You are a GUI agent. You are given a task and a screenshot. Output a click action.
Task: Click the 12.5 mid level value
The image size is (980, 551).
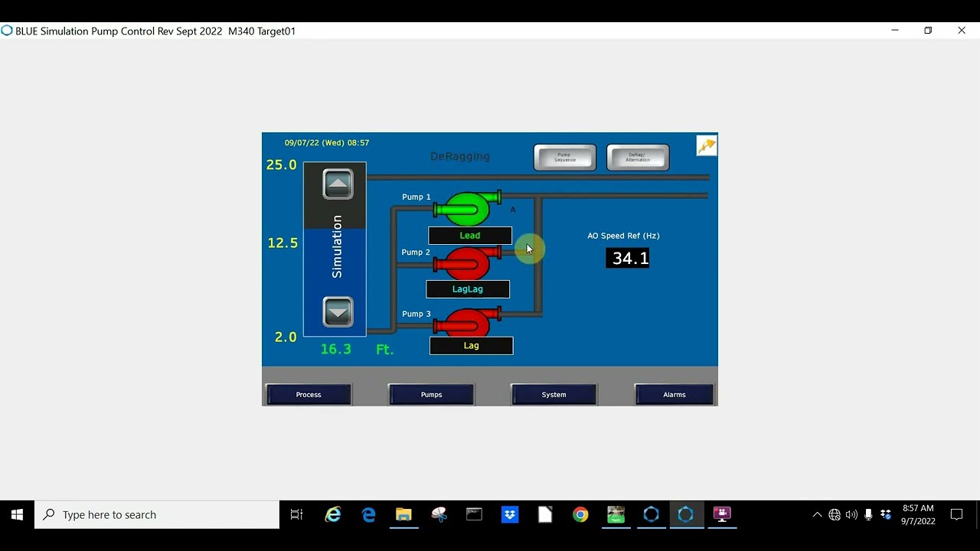pyautogui.click(x=283, y=243)
